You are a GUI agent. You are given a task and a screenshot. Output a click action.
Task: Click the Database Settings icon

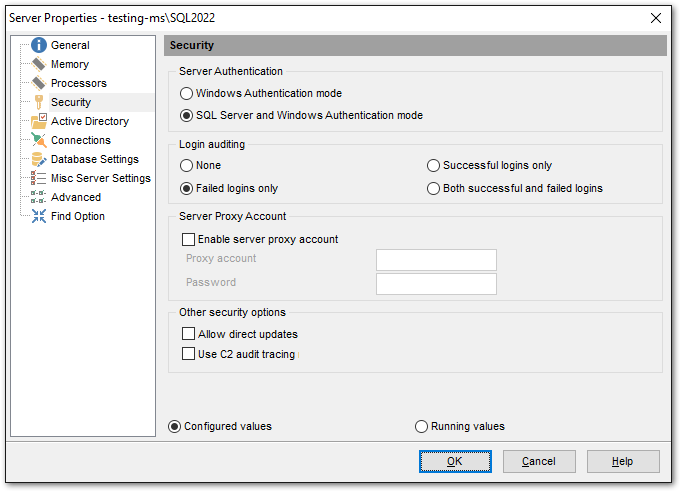pos(39,159)
